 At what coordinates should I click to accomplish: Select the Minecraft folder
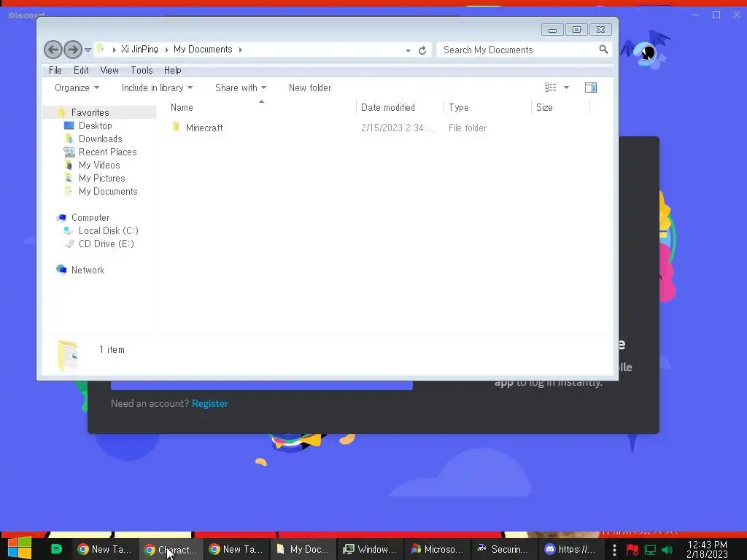coord(204,128)
